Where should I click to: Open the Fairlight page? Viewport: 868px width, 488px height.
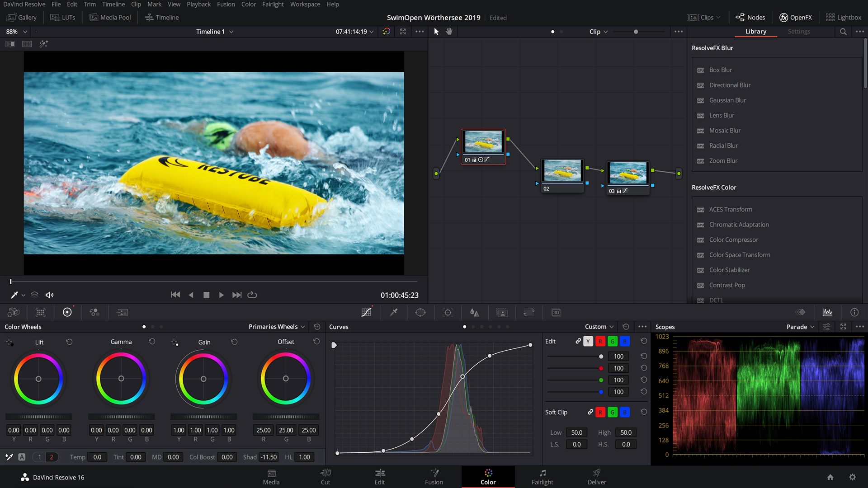(542, 477)
